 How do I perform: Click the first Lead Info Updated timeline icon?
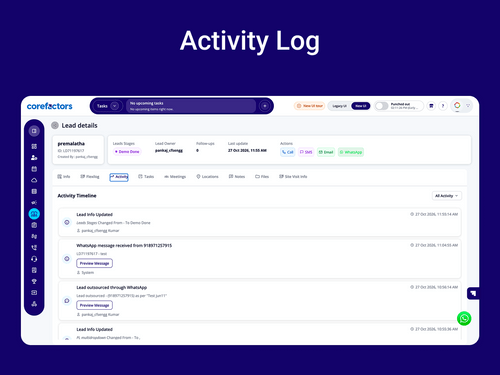point(67,222)
